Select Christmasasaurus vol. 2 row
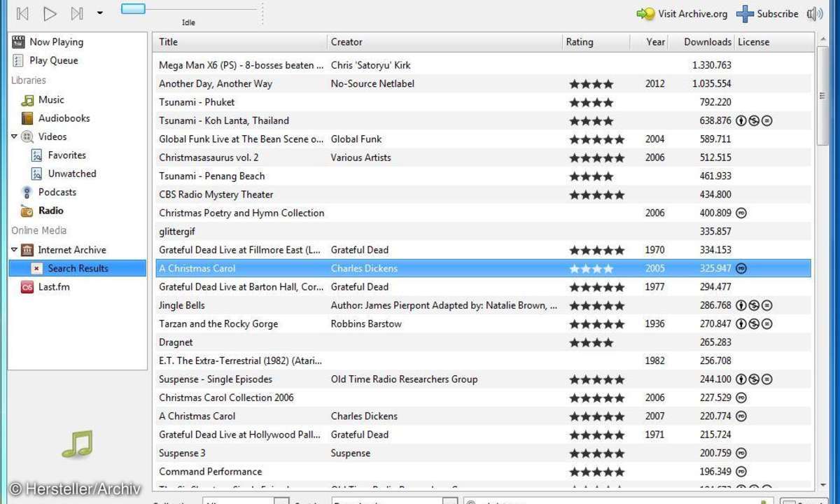 [x=483, y=157]
